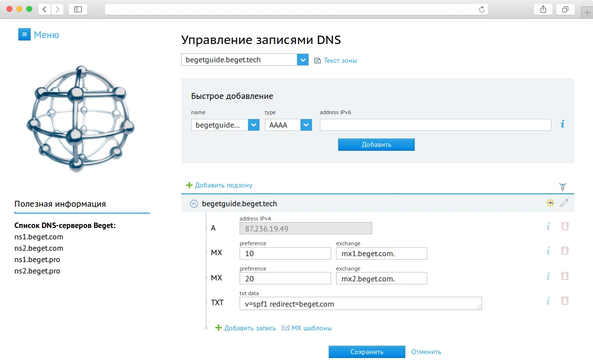The height and width of the screenshot is (364, 593).
Task: Click the info icon next to the AAAA field
Action: pos(562,125)
